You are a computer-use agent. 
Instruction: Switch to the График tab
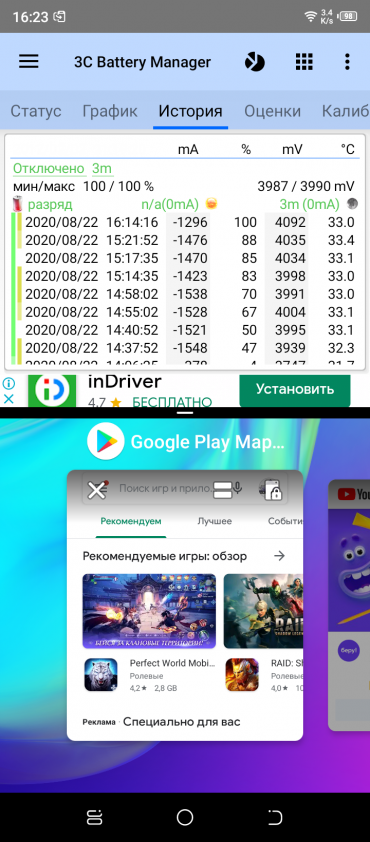[x=110, y=111]
